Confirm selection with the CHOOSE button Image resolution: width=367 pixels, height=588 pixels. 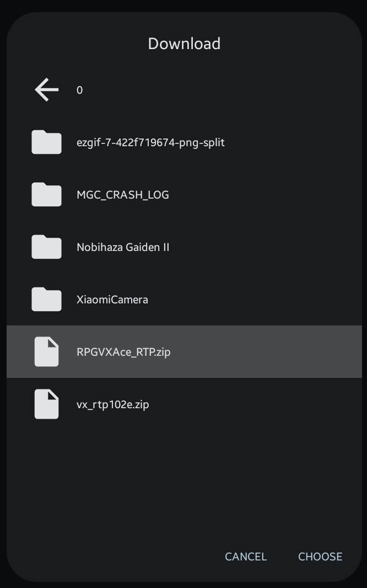320,557
